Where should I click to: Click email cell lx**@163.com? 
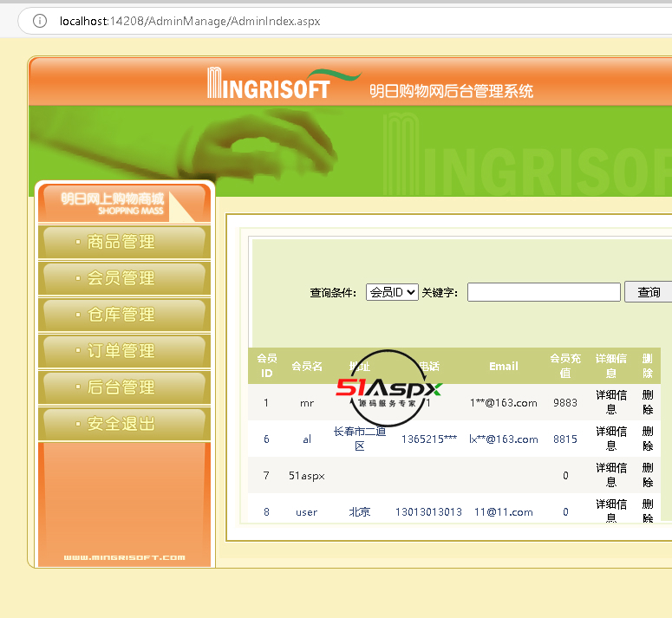point(503,439)
